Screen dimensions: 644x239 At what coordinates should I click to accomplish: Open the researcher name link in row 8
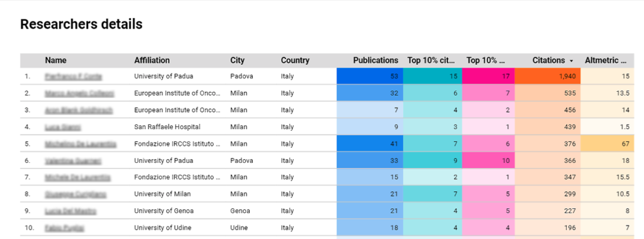pos(75,194)
